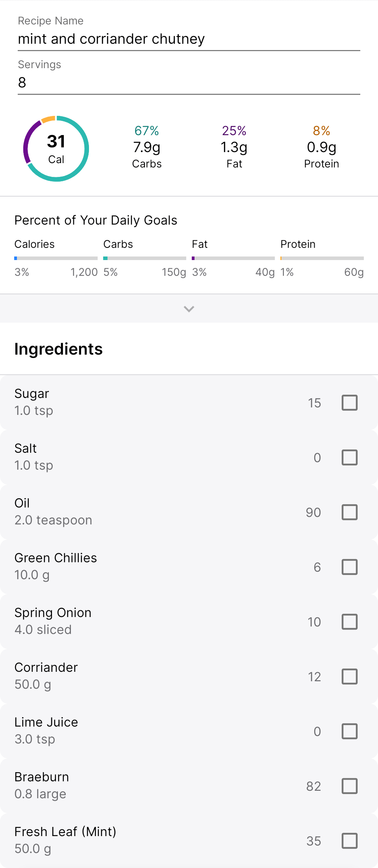Select the Lime Juice checkbox
The width and height of the screenshot is (378, 868).
click(349, 731)
